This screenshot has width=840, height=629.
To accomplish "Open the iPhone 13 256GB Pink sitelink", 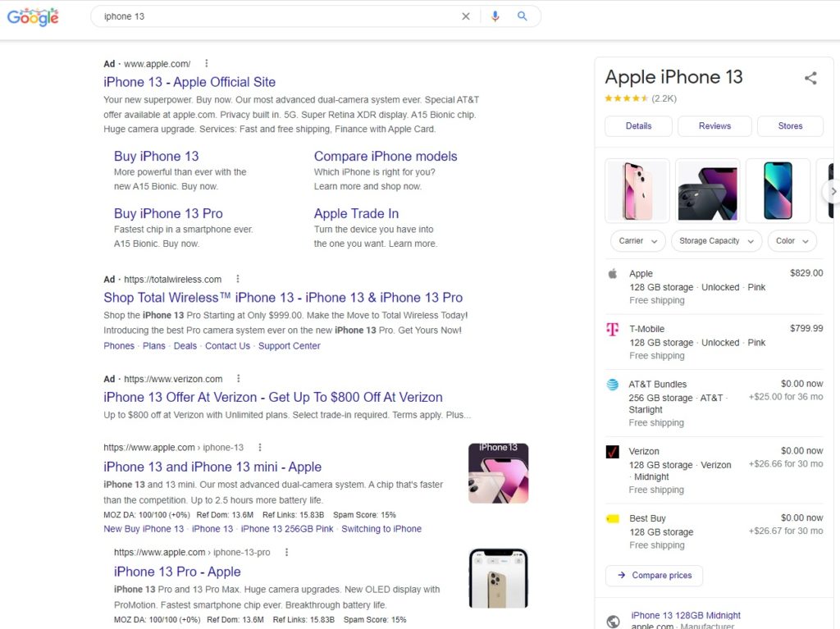I will 287,529.
